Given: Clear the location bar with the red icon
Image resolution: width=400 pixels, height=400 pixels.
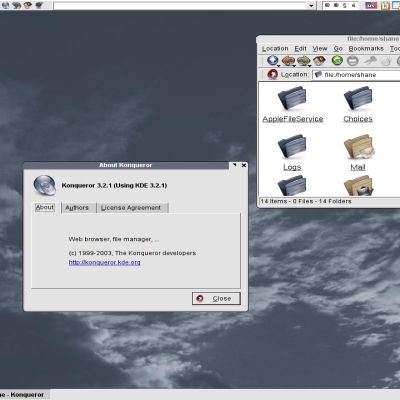Looking at the screenshot, I should [x=272, y=74].
